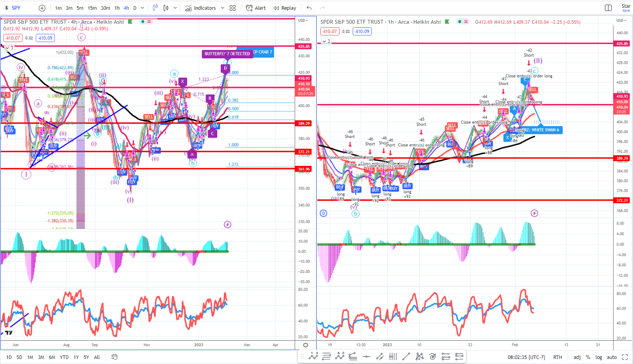
Task: Select the Fib retracement style tool icon
Action: [x=353, y=356]
